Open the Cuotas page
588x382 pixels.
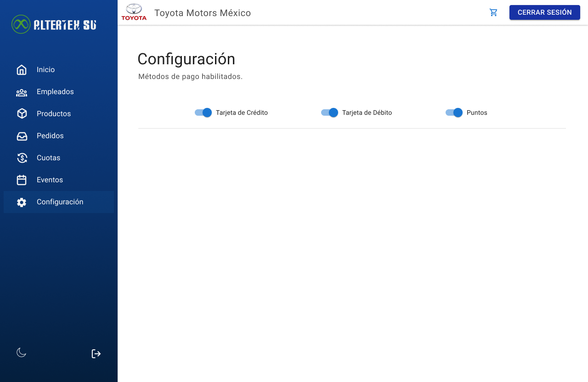(59, 158)
